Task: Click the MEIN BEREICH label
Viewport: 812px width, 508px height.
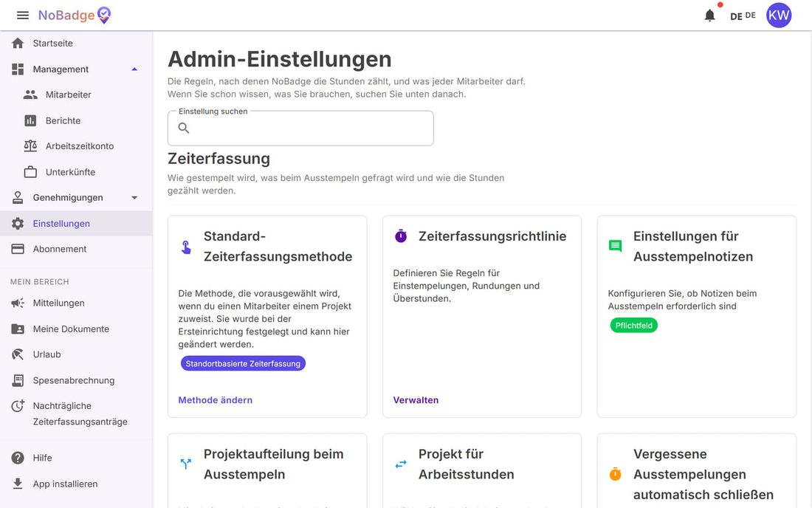Action: [39, 282]
